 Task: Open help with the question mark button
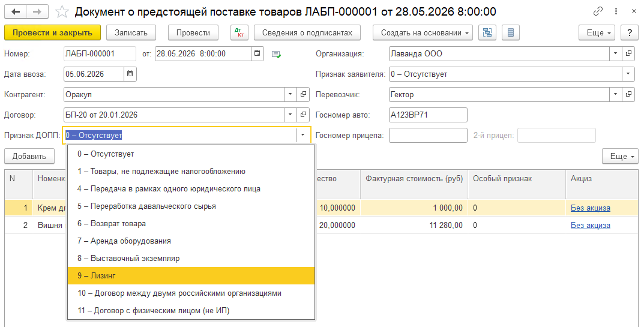[x=629, y=33]
